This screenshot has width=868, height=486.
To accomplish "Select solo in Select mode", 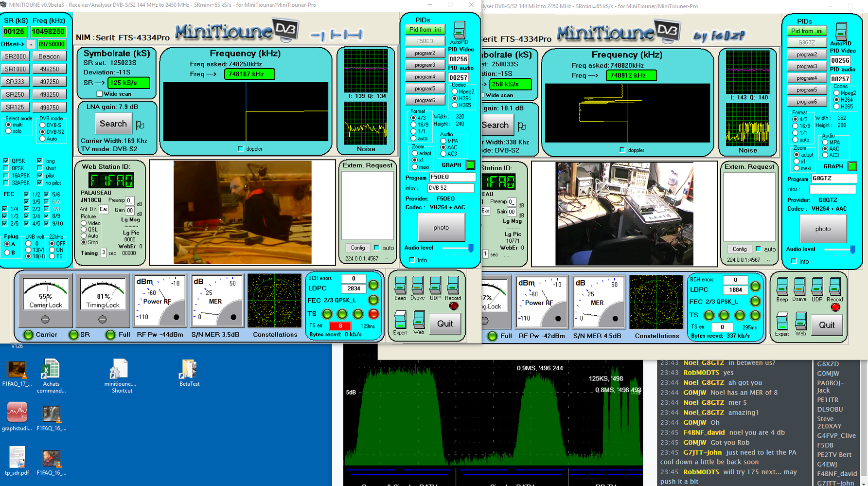I will 8,131.
